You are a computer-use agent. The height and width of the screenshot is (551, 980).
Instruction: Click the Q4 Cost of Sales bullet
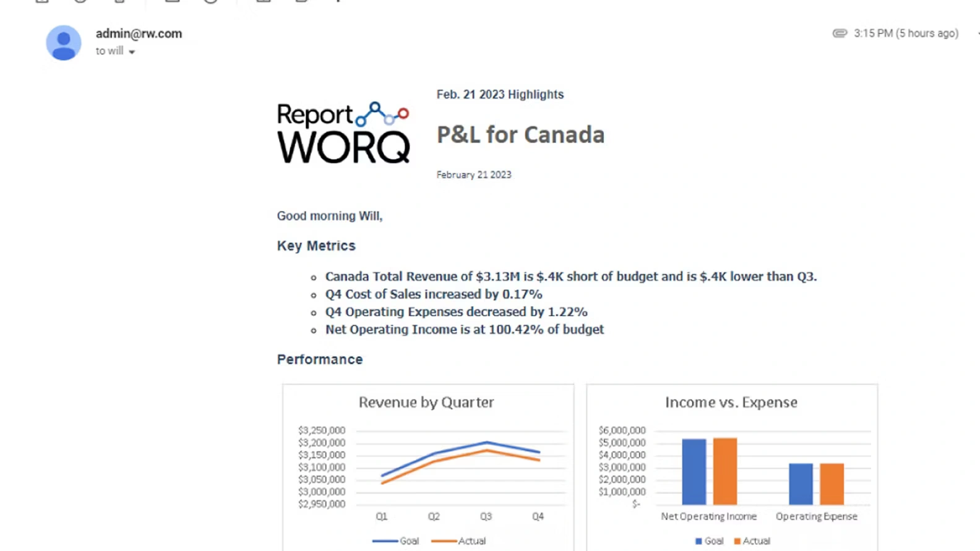(x=433, y=294)
